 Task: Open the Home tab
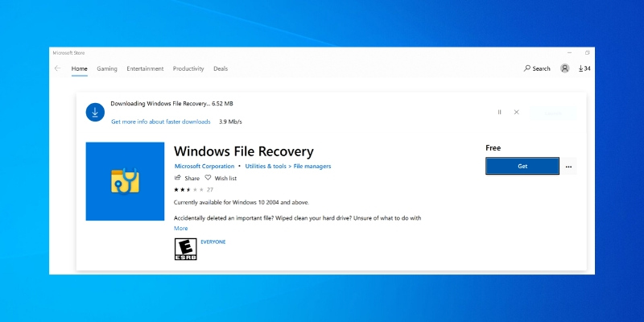coord(79,68)
